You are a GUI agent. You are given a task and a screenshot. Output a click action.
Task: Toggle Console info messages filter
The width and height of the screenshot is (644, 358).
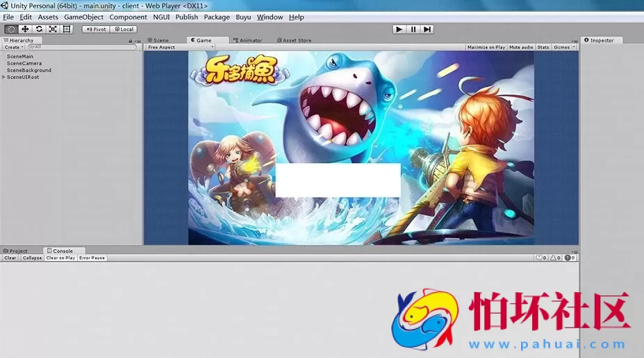541,258
